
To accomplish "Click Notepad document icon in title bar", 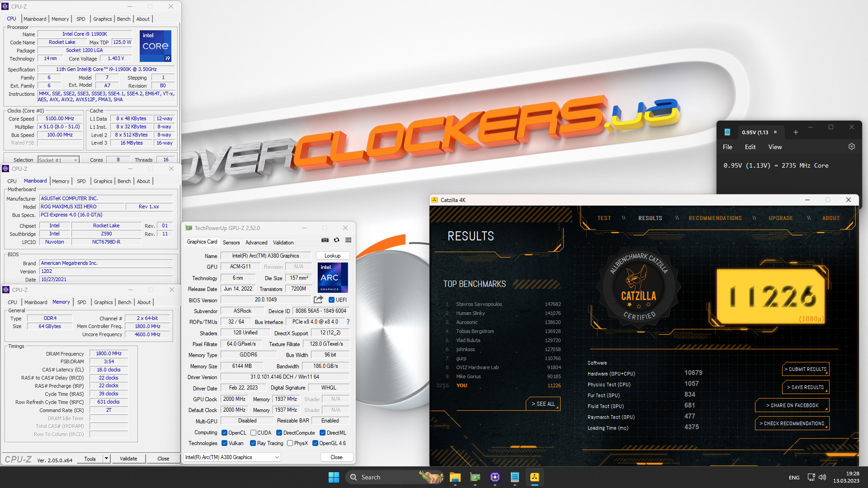I will pos(727,132).
